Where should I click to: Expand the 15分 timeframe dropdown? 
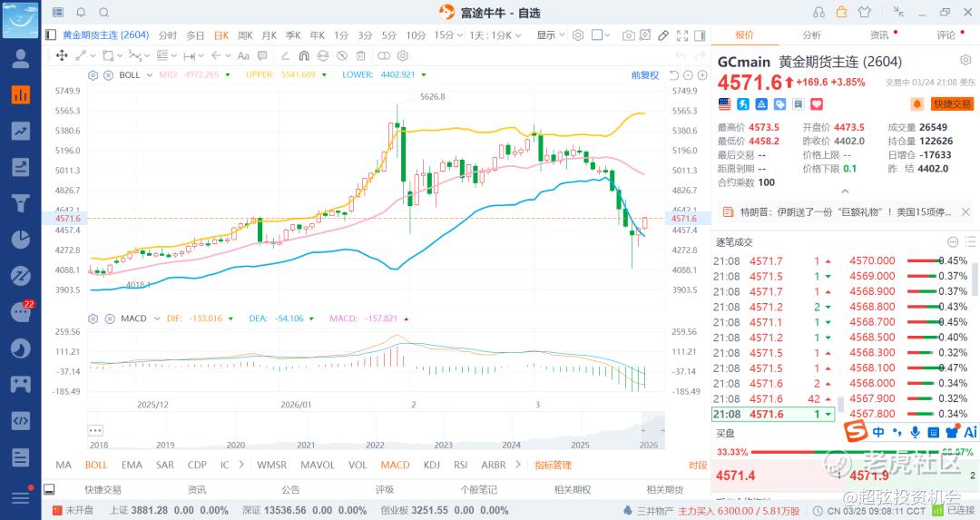tap(444, 35)
